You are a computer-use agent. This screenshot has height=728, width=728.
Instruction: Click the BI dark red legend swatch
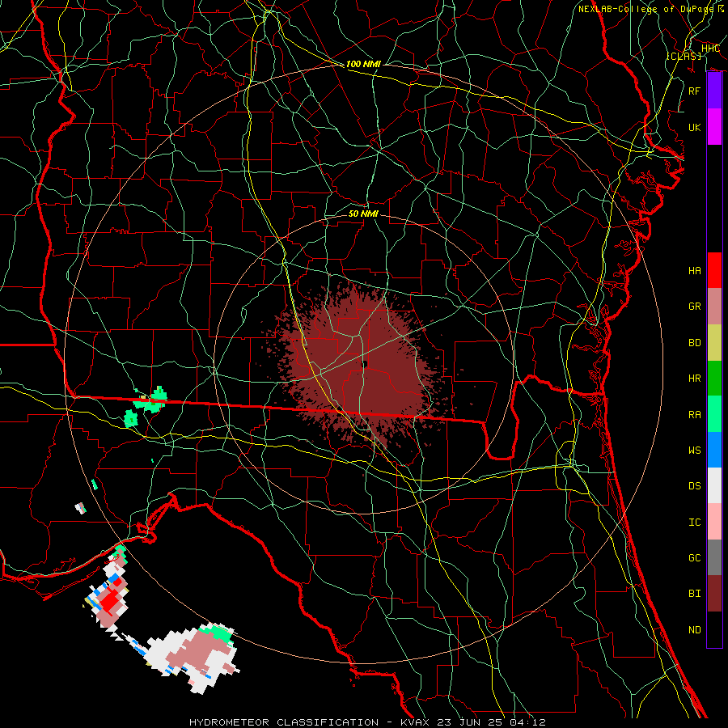pyautogui.click(x=714, y=594)
